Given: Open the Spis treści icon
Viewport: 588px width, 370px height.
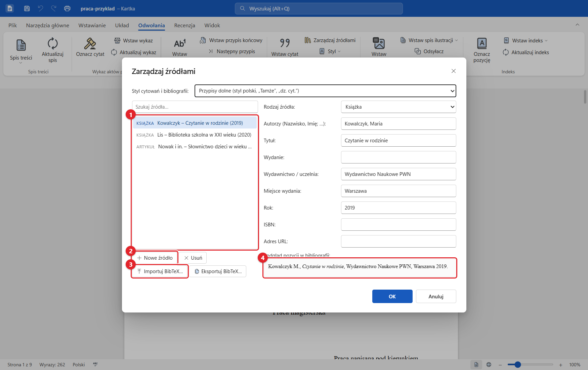Looking at the screenshot, I should [x=21, y=45].
